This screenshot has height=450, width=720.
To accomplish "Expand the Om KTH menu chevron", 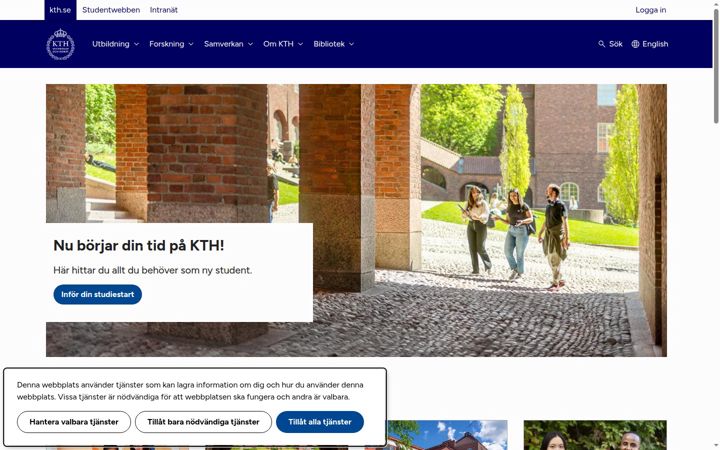I will tap(300, 44).
